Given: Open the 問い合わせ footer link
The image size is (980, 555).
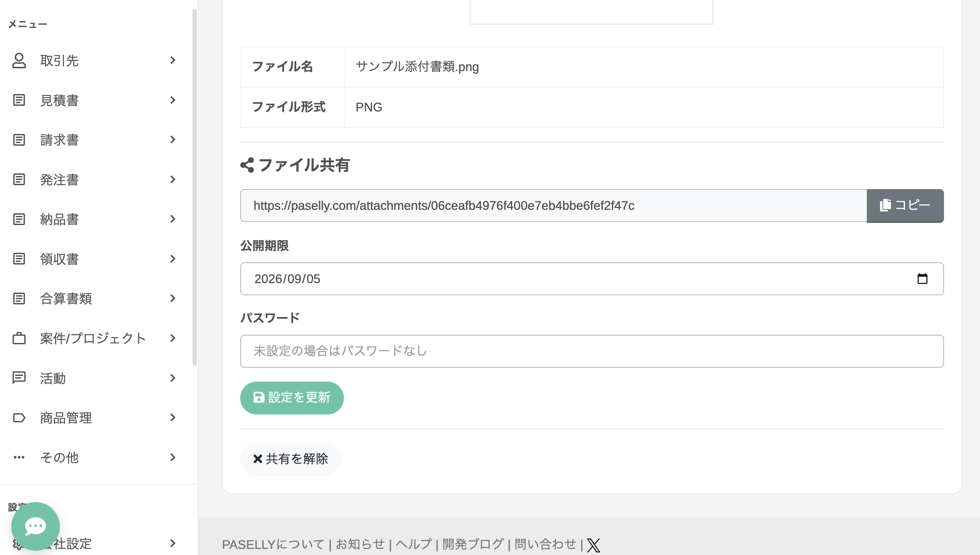Looking at the screenshot, I should 546,545.
